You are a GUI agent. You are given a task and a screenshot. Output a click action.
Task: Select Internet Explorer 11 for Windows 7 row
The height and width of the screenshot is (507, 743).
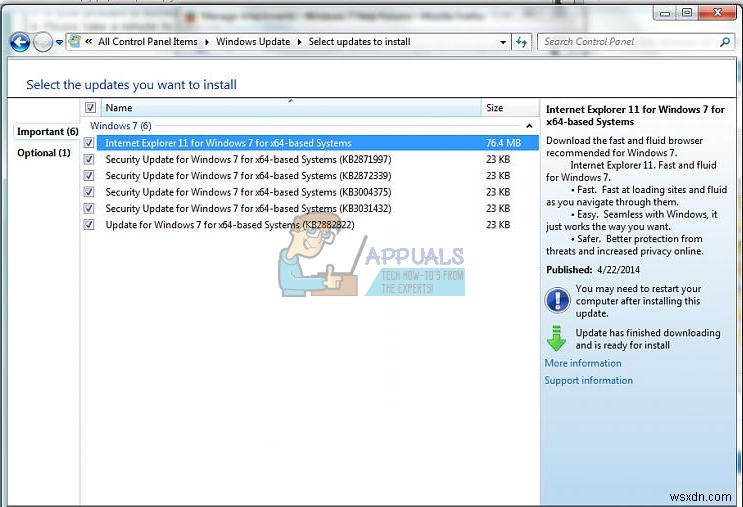pyautogui.click(x=317, y=143)
